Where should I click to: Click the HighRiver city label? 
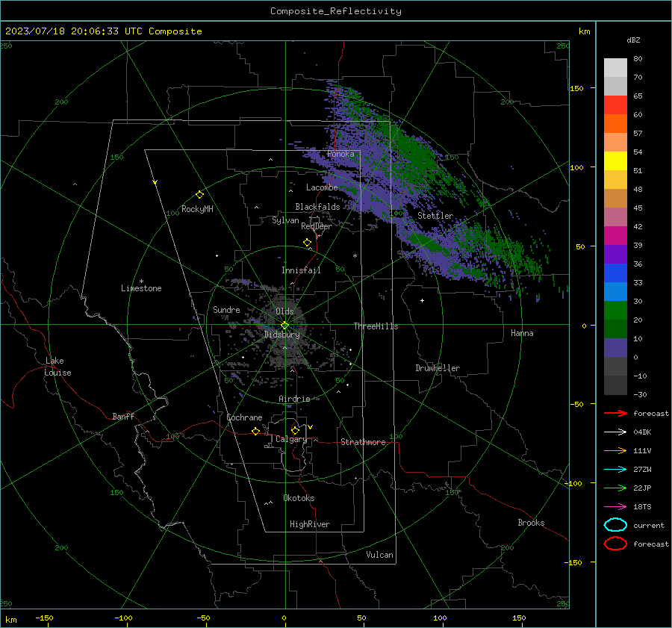[310, 524]
